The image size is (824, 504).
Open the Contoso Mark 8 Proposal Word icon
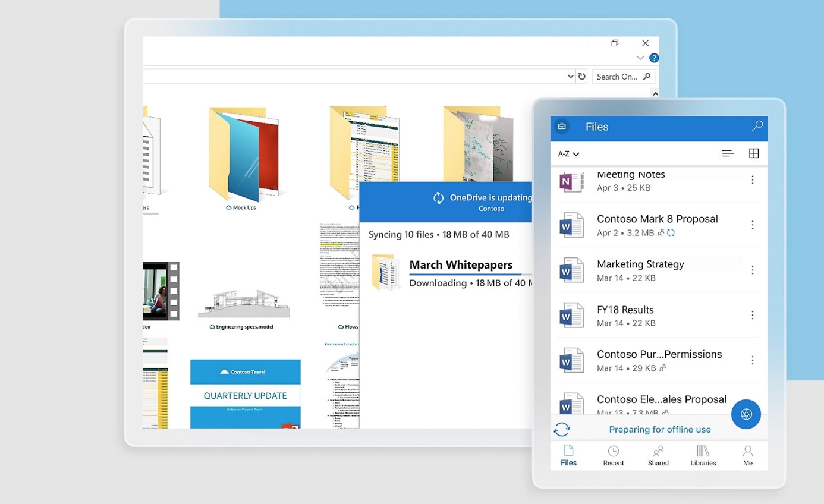[572, 225]
